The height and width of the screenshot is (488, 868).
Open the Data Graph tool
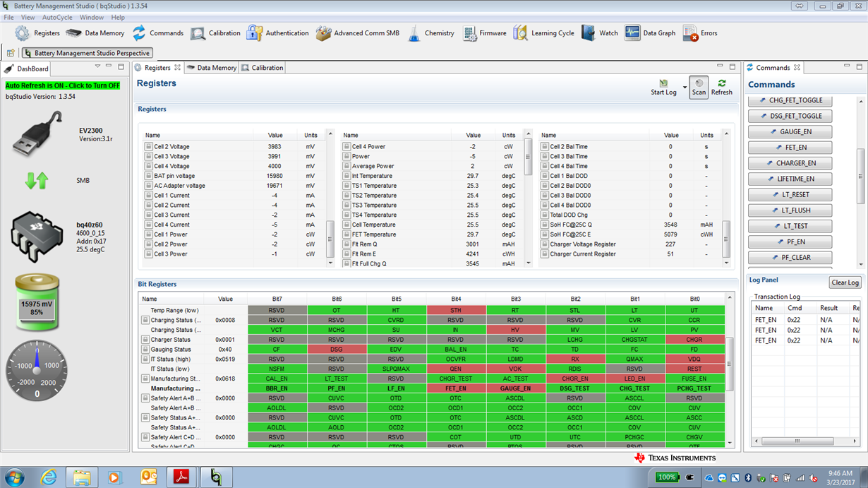pyautogui.click(x=650, y=33)
